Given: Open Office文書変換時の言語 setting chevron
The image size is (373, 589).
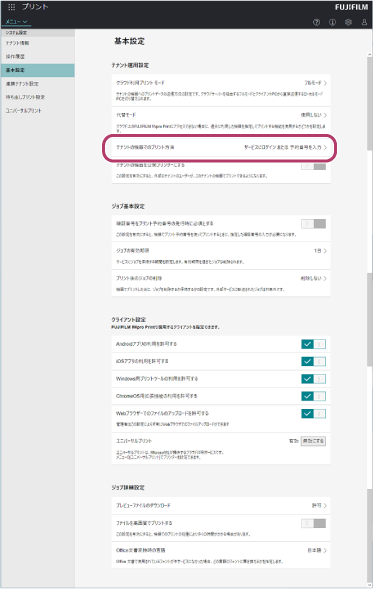Looking at the screenshot, I should (325, 550).
